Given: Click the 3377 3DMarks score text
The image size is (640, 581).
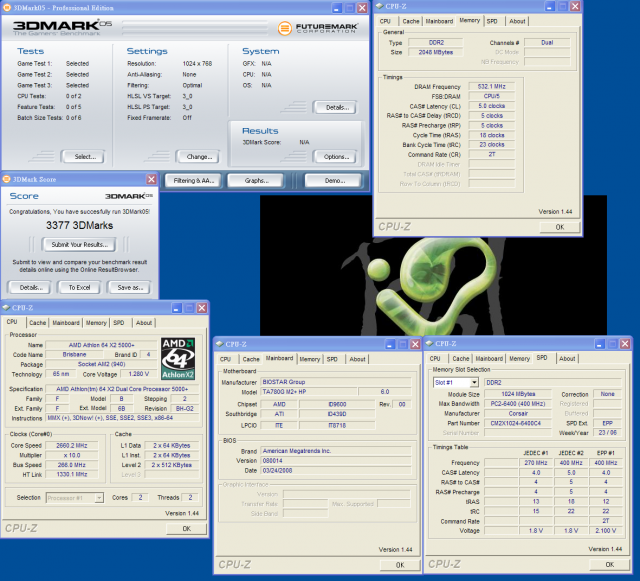Looking at the screenshot, I should (80, 225).
